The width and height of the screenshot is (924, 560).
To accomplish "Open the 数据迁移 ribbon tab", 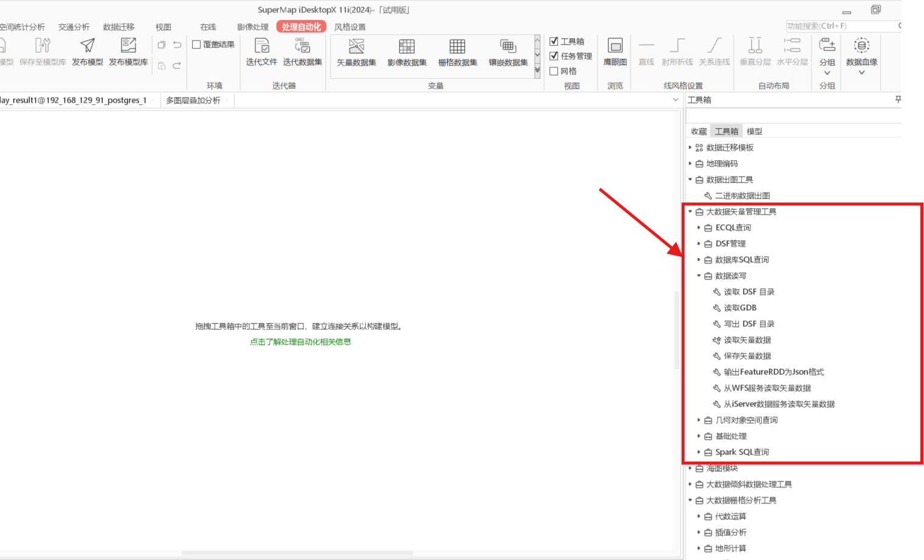I will [119, 27].
